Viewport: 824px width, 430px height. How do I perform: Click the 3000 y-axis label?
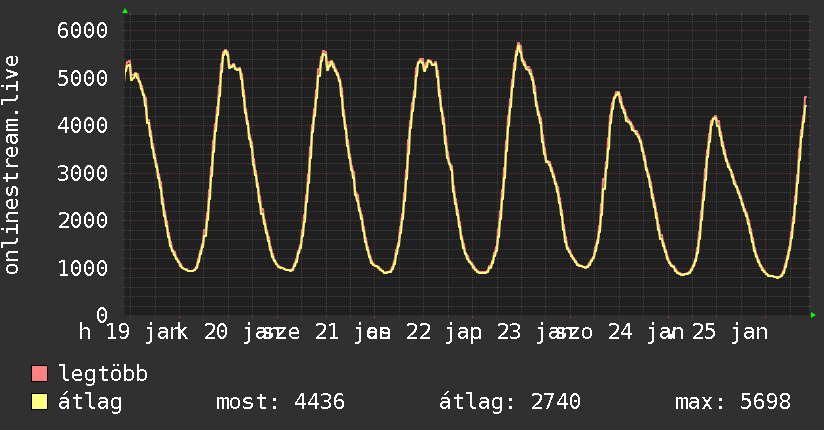[x=83, y=173]
